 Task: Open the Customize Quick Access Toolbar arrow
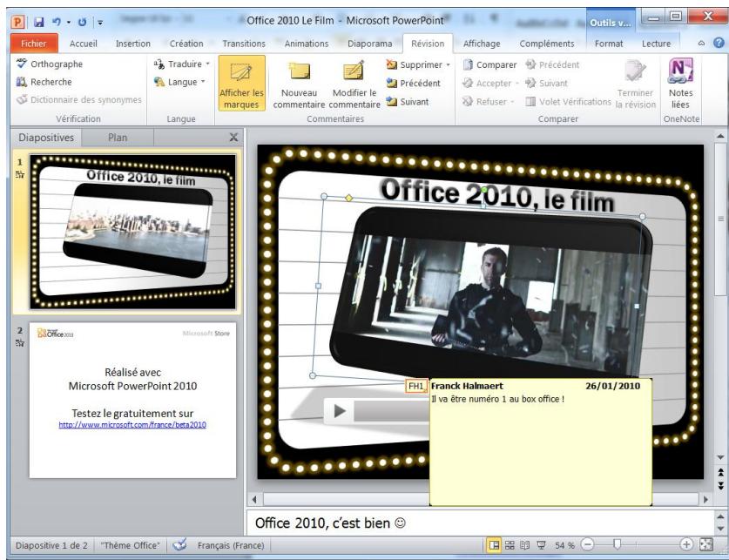pyautogui.click(x=100, y=22)
